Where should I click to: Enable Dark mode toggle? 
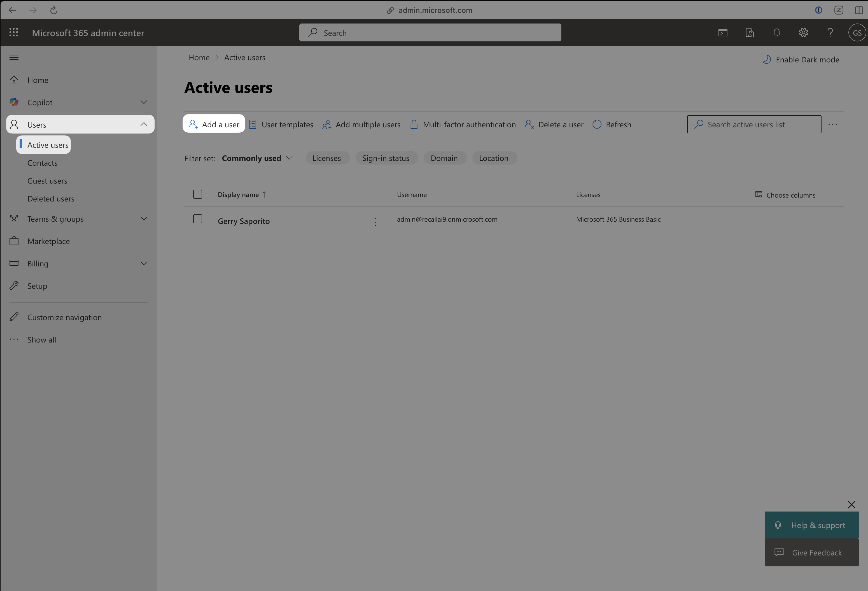801,60
